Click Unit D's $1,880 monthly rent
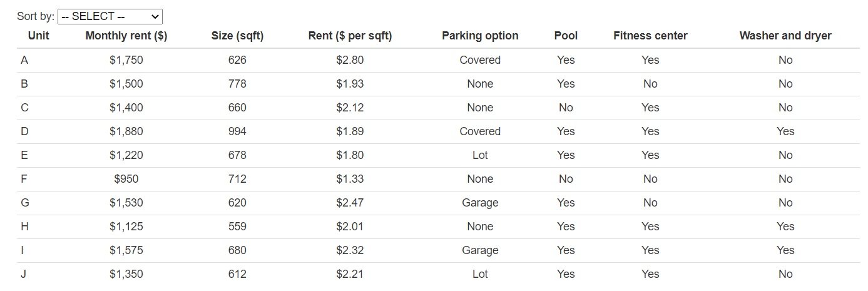The height and width of the screenshot is (291, 868). coord(126,131)
